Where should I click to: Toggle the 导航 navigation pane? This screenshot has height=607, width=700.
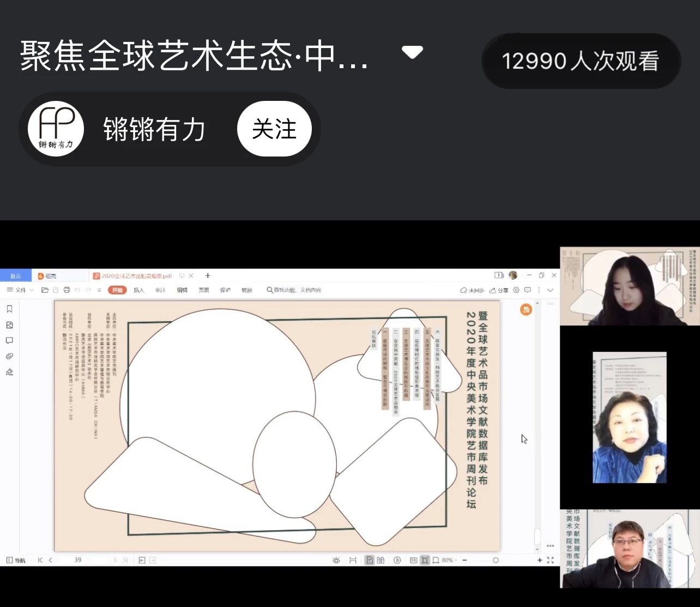point(16,560)
